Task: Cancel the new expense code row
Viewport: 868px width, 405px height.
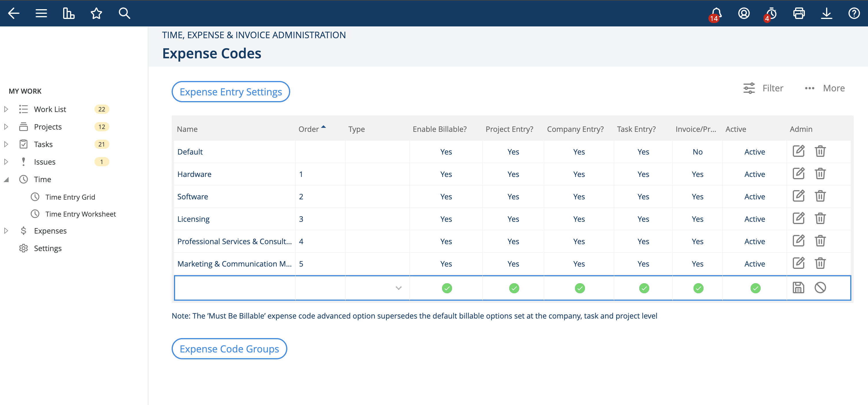Action: [x=820, y=288]
